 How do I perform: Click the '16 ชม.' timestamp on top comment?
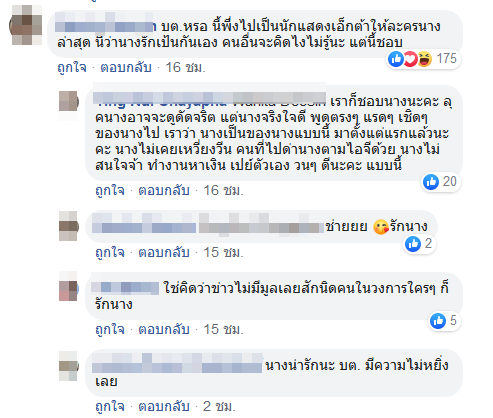186,67
